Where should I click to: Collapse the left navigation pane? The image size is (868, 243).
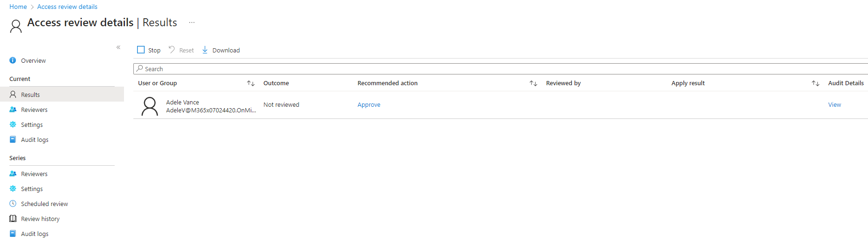click(118, 47)
